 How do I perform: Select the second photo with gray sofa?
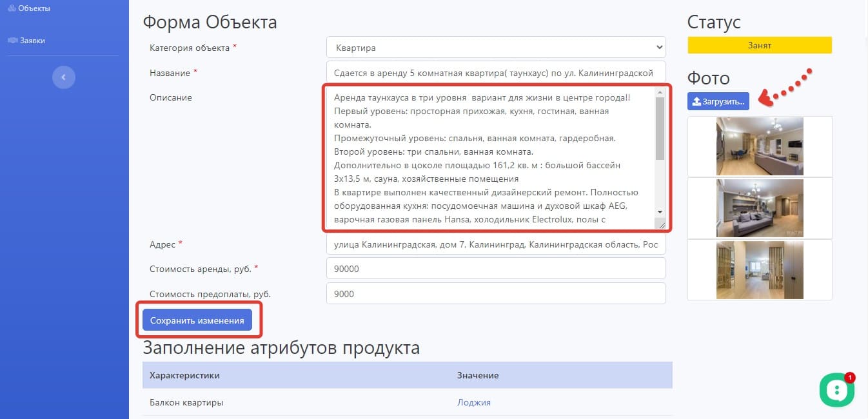760,208
